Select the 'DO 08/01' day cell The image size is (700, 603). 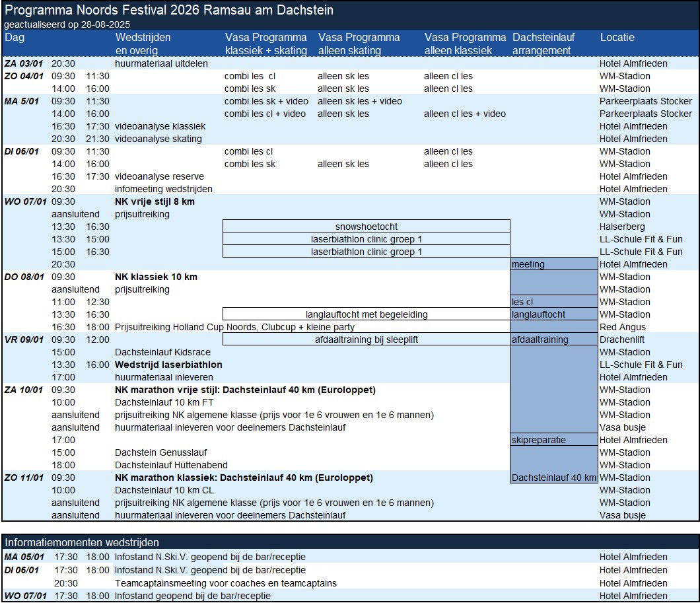[24, 277]
